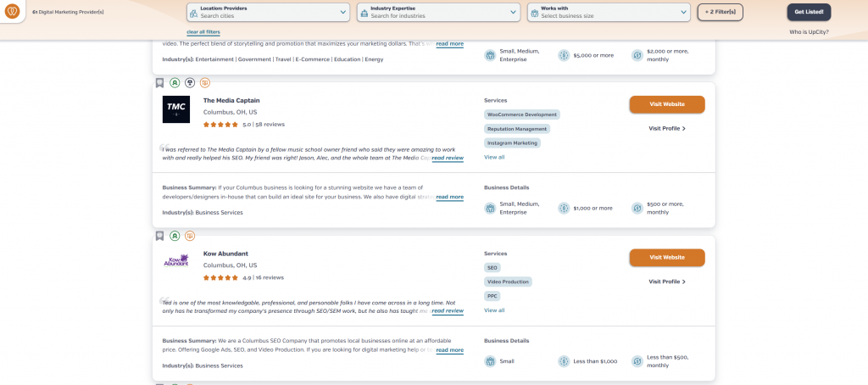Expand Kow Abundant review via read review
The image size is (868, 385).
448,310
